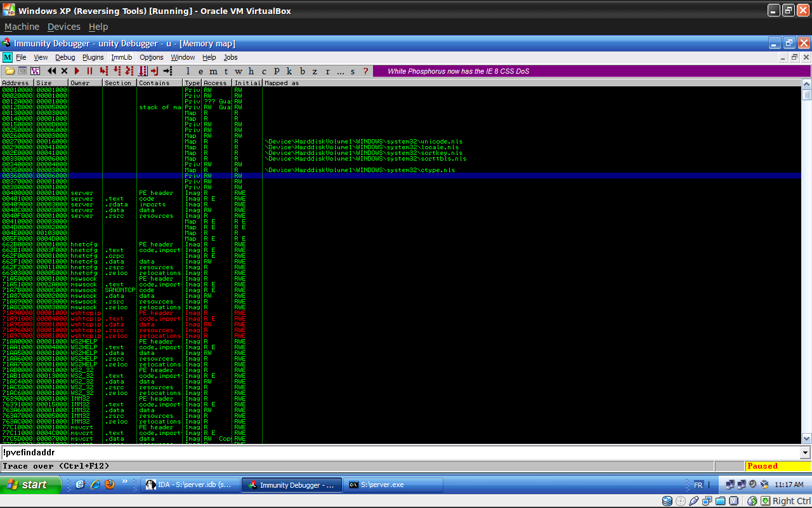Click the Trace into icon

coord(129,71)
